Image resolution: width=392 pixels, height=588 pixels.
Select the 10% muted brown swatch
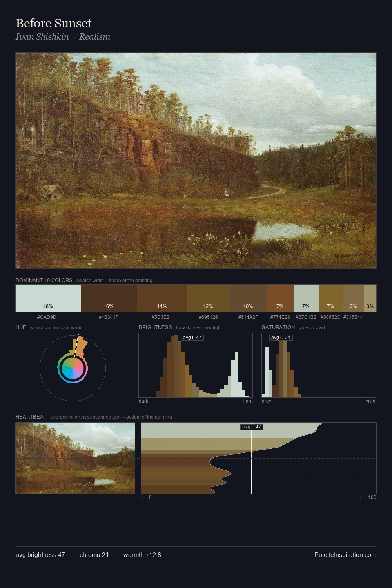pos(248,298)
